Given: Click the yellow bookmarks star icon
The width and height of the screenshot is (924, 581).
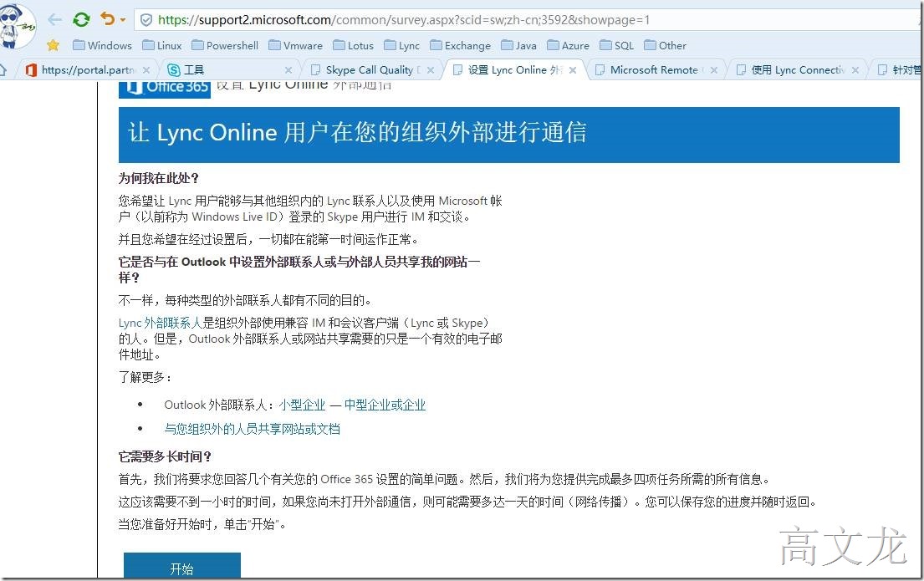Looking at the screenshot, I should click(53, 45).
